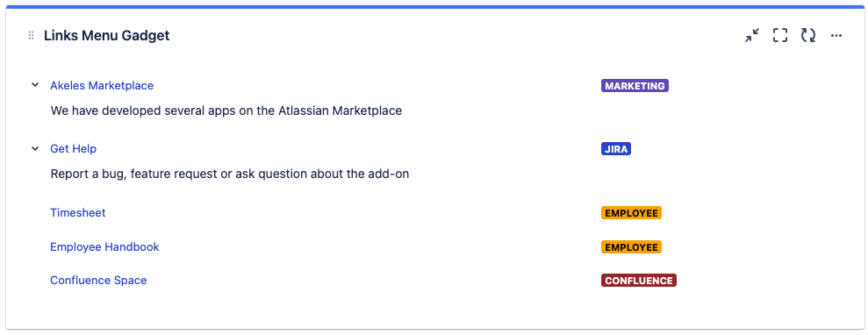Click the purple MARKETING label
Image resolution: width=868 pixels, height=335 pixels.
pos(635,86)
